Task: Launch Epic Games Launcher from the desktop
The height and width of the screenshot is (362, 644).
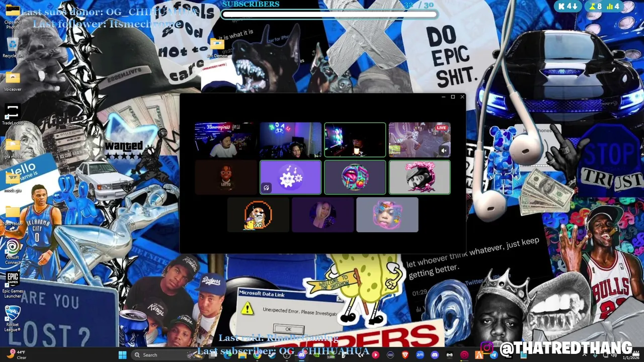Action: [13, 285]
